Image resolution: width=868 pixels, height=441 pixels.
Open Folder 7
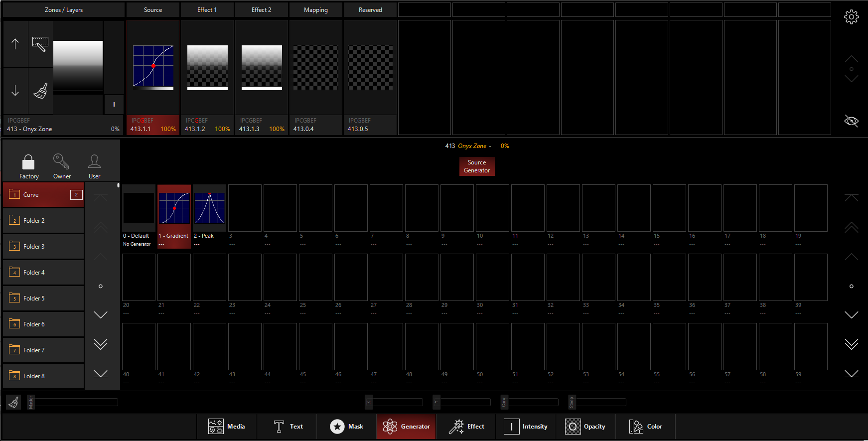[43, 350]
